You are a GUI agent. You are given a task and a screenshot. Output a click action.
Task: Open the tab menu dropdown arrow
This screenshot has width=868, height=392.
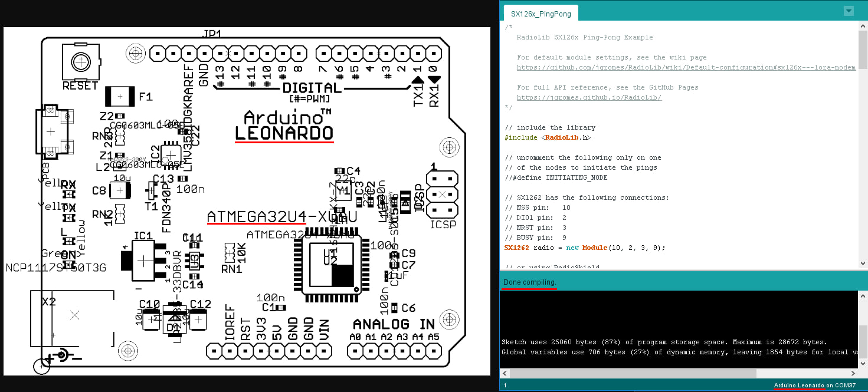click(849, 11)
